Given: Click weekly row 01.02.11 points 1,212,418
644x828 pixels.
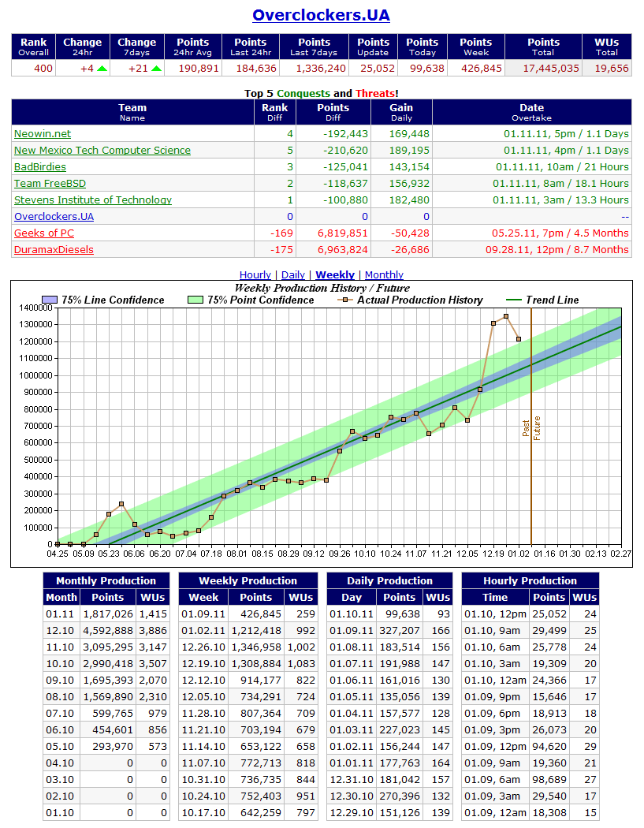Looking at the screenshot, I should pos(256,631).
